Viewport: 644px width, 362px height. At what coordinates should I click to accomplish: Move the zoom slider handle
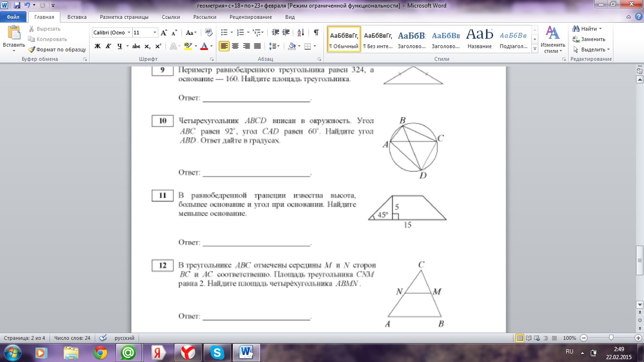[x=611, y=338]
